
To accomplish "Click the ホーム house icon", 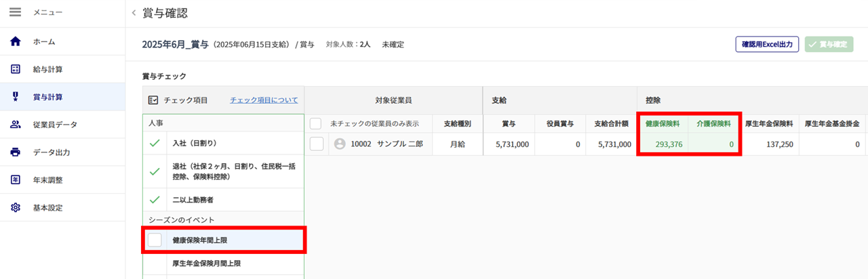I will 16,42.
